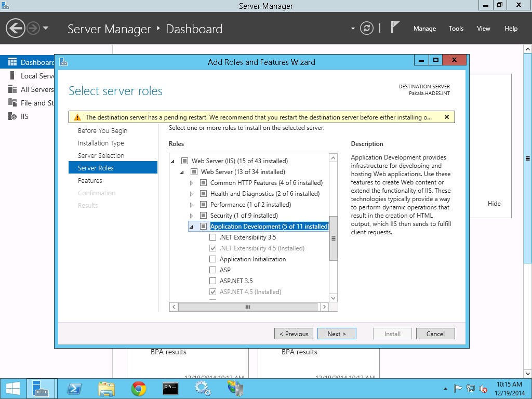The image size is (532, 399).
Task: Click < Previous button
Action: point(294,334)
